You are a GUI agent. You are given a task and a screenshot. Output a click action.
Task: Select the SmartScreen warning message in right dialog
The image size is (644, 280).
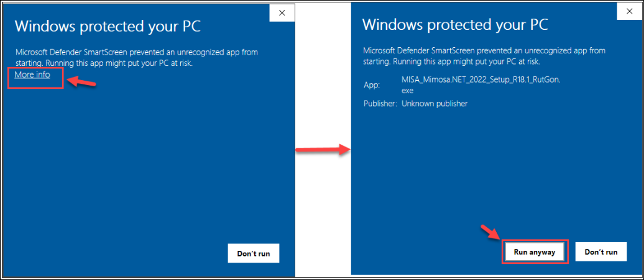point(484,56)
